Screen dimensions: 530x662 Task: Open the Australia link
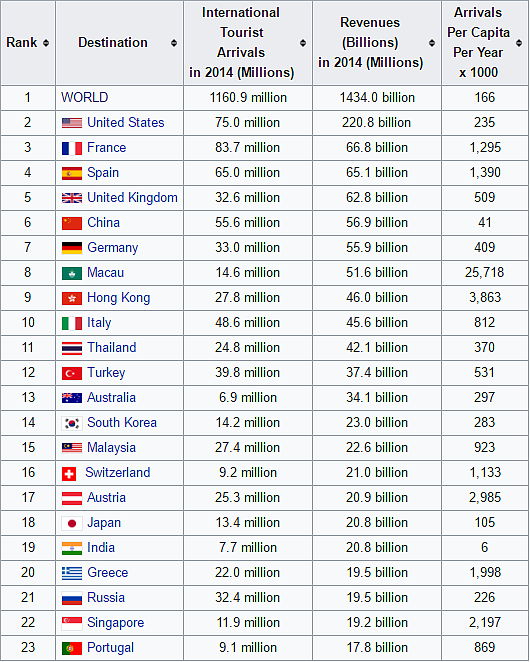click(x=111, y=398)
